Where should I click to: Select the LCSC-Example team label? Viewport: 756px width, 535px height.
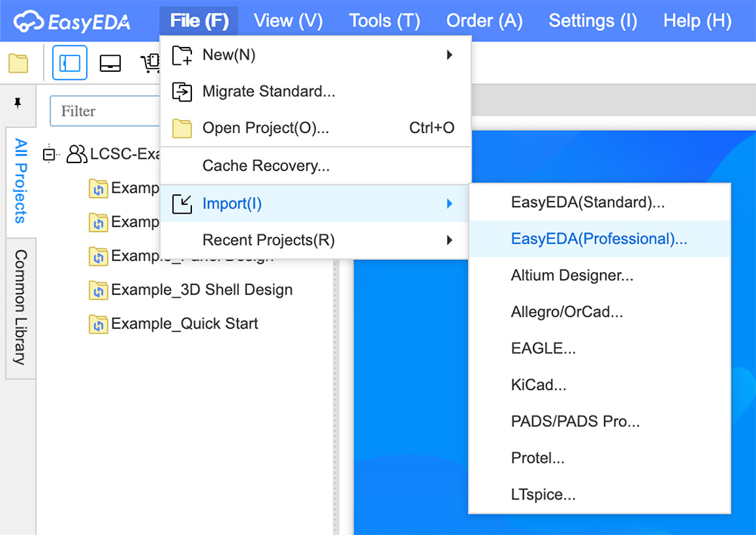(x=125, y=153)
